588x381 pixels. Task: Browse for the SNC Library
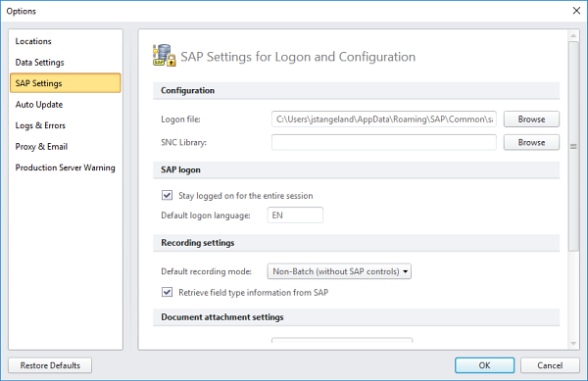pyautogui.click(x=531, y=142)
